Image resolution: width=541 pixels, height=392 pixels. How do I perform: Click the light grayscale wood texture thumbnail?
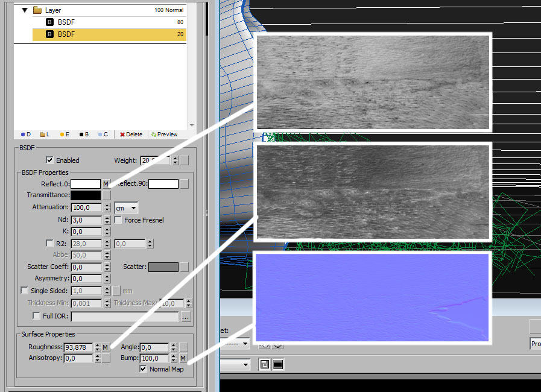(373, 83)
